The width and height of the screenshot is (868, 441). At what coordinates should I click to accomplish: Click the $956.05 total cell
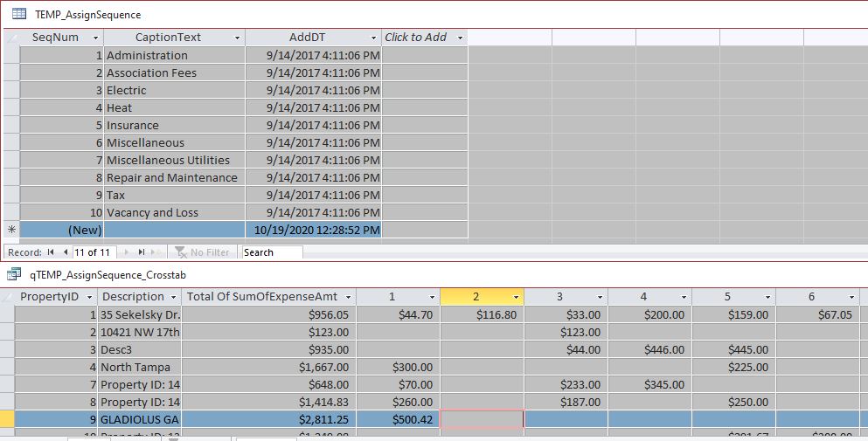(268, 315)
